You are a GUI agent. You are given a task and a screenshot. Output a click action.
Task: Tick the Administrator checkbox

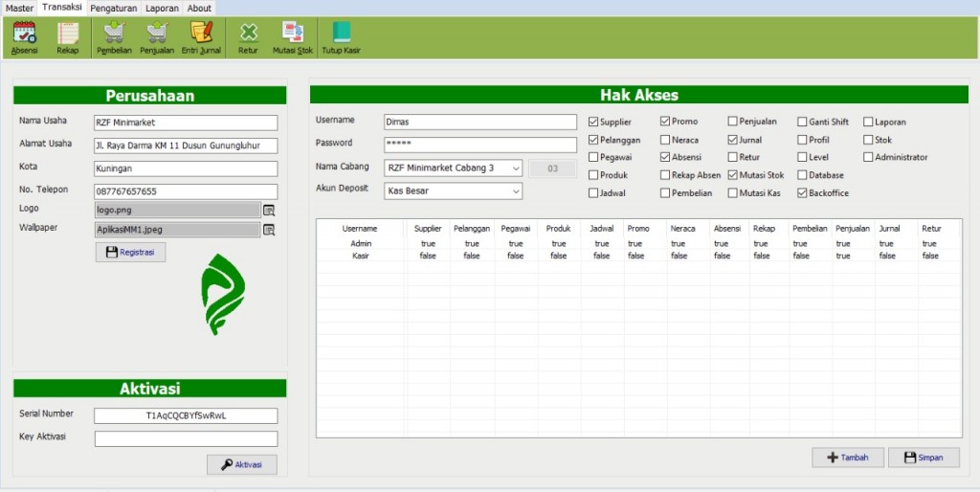click(x=868, y=158)
